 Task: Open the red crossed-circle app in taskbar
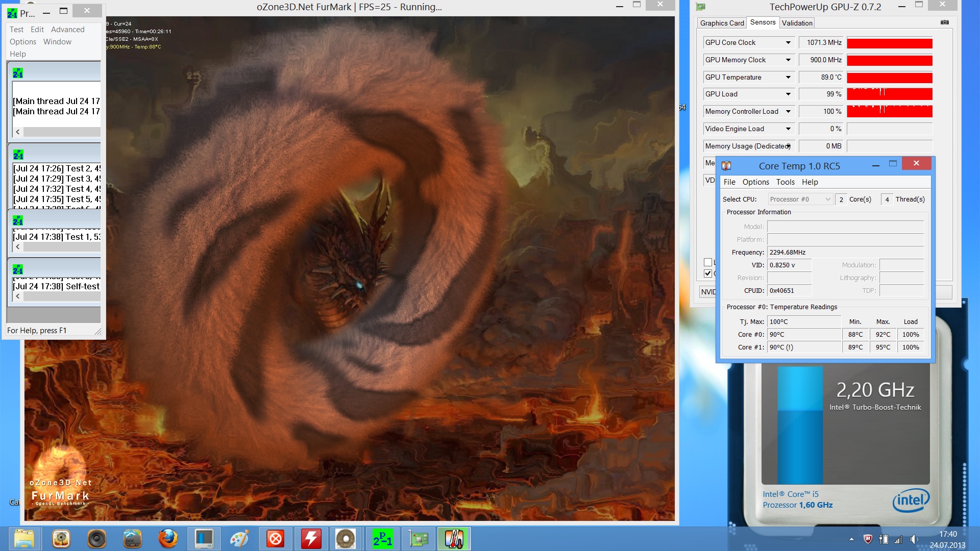click(275, 539)
